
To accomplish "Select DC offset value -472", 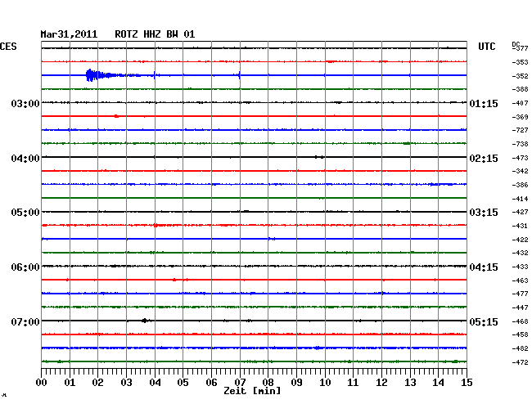I will click(x=521, y=362).
